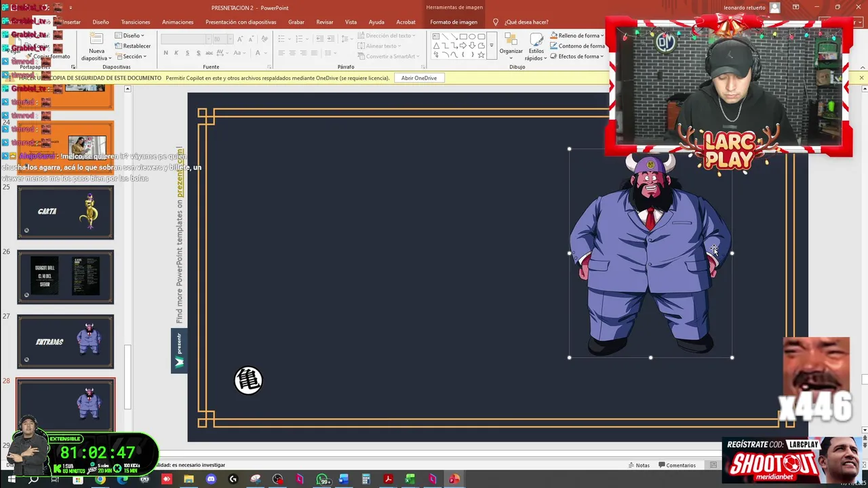
Task: Select the triangle shape in shapes gallery
Action: (436, 45)
